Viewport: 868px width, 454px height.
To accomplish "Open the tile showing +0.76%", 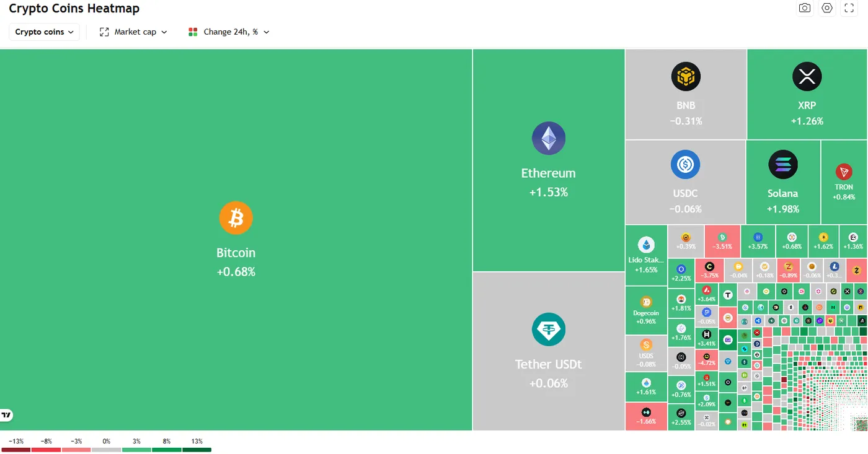I will pyautogui.click(x=681, y=389).
